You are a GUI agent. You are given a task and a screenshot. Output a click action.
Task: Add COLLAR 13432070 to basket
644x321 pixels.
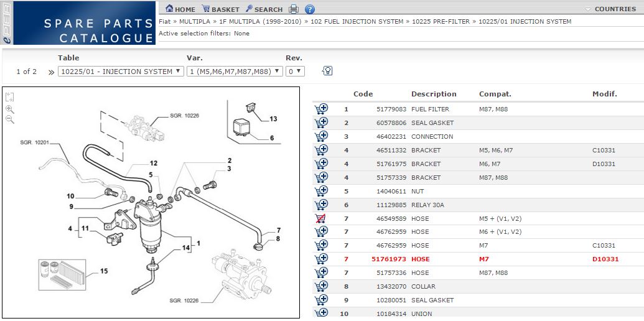point(321,286)
